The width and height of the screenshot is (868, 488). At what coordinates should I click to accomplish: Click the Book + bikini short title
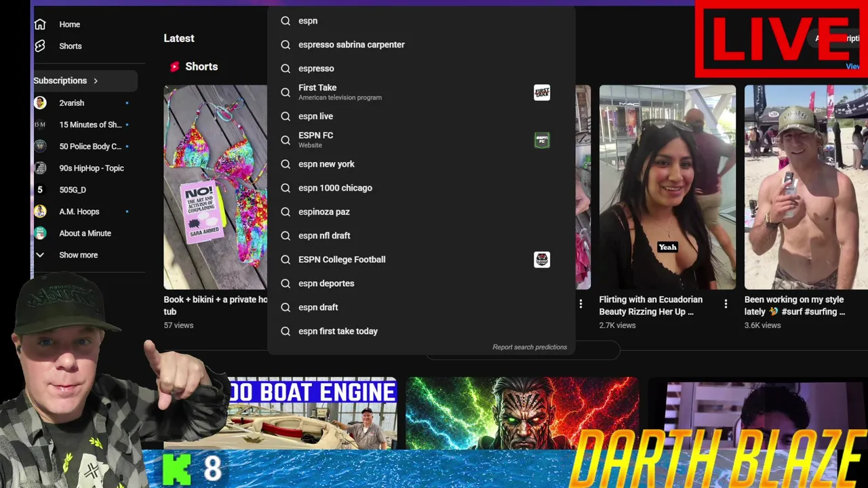tap(216, 306)
